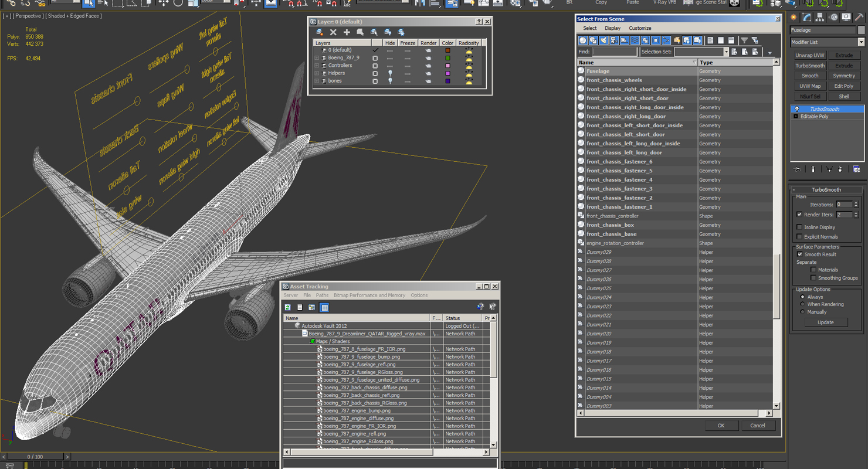Click Tree View icon in Asset Tracking toolbar
Screen dimensions: 868x469
point(312,307)
